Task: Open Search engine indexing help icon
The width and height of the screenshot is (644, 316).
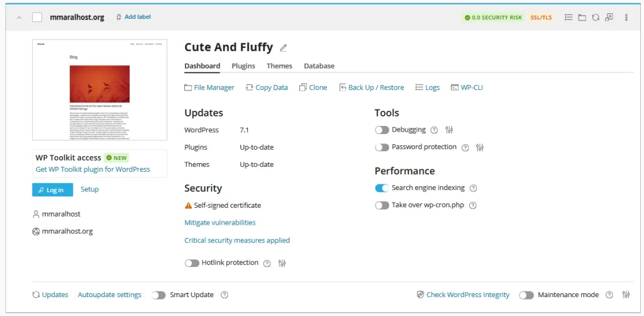Action: (473, 188)
